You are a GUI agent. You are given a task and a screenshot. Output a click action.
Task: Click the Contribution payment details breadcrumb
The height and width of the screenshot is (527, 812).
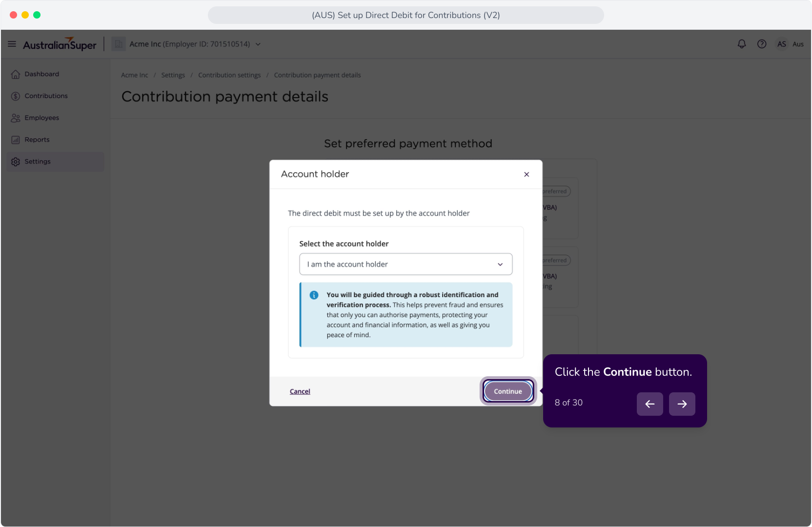(317, 75)
